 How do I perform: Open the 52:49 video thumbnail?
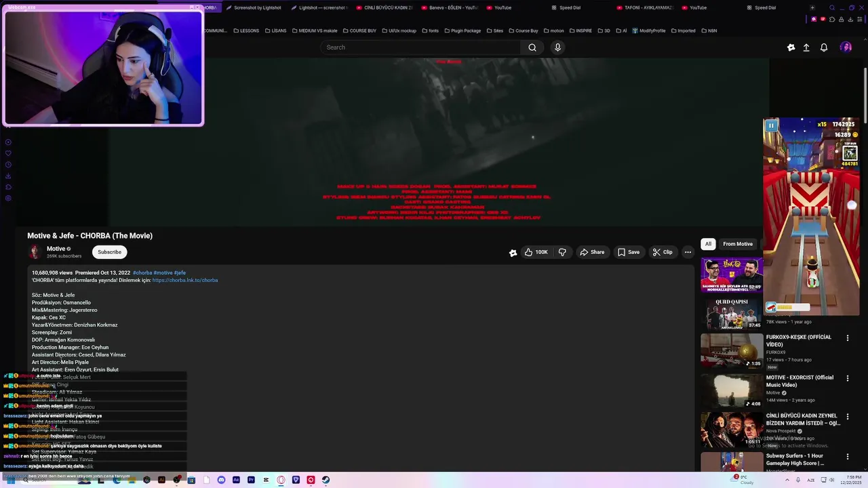point(732,274)
